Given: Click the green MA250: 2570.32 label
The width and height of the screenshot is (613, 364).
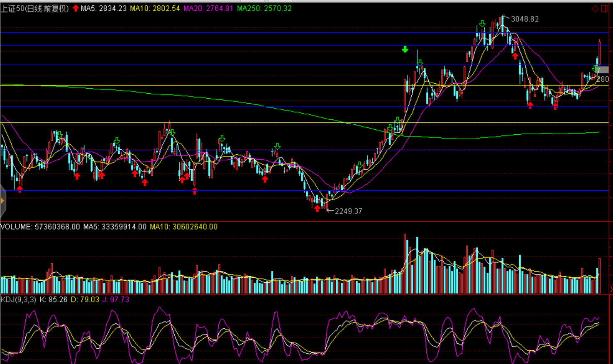Looking at the screenshot, I should (264, 9).
